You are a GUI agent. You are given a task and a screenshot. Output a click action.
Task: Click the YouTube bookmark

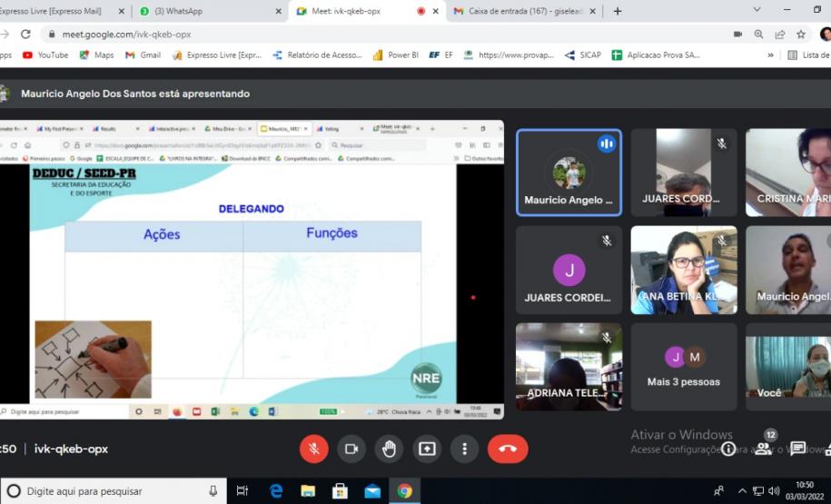coord(45,54)
